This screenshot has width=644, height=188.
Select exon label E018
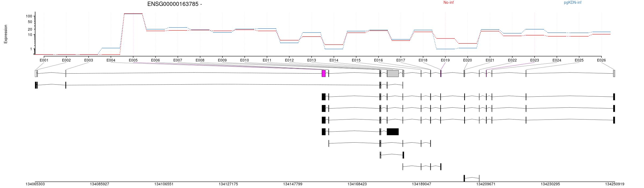coord(423,60)
